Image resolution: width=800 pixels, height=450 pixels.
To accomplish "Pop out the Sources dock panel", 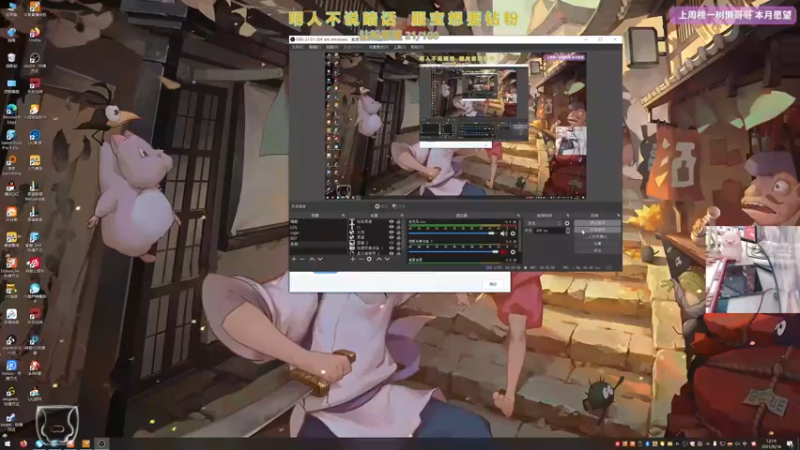I will (402, 215).
